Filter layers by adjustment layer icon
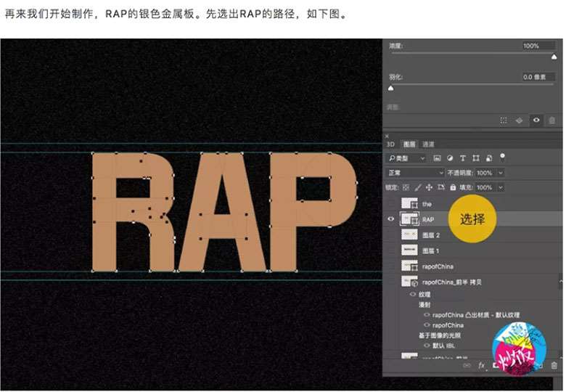This screenshot has width=566, height=392. (450, 158)
